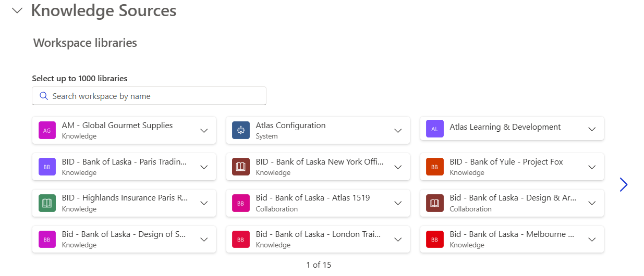Click Atlas Learning & Development AL icon
The width and height of the screenshot is (644, 276).
coord(435,129)
